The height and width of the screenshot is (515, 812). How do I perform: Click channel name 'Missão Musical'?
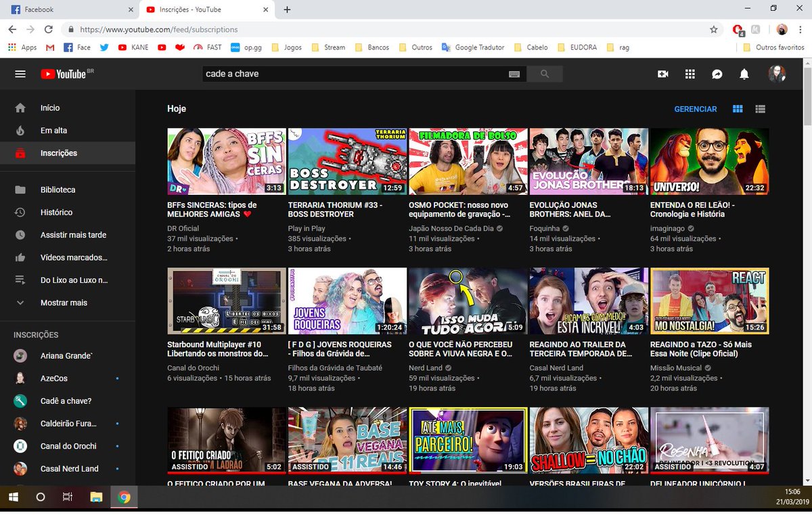(x=676, y=368)
